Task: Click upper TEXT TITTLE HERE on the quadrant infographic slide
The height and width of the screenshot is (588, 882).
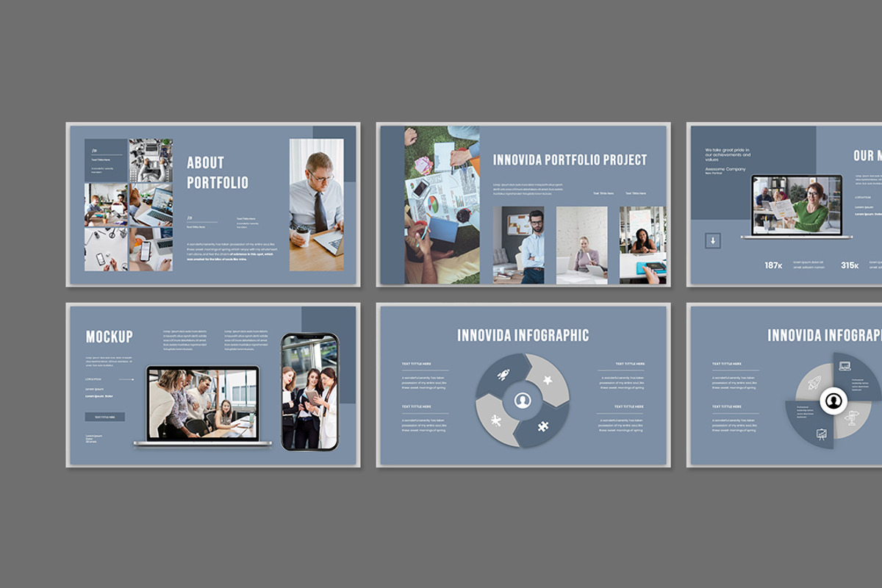Action: click(x=727, y=364)
